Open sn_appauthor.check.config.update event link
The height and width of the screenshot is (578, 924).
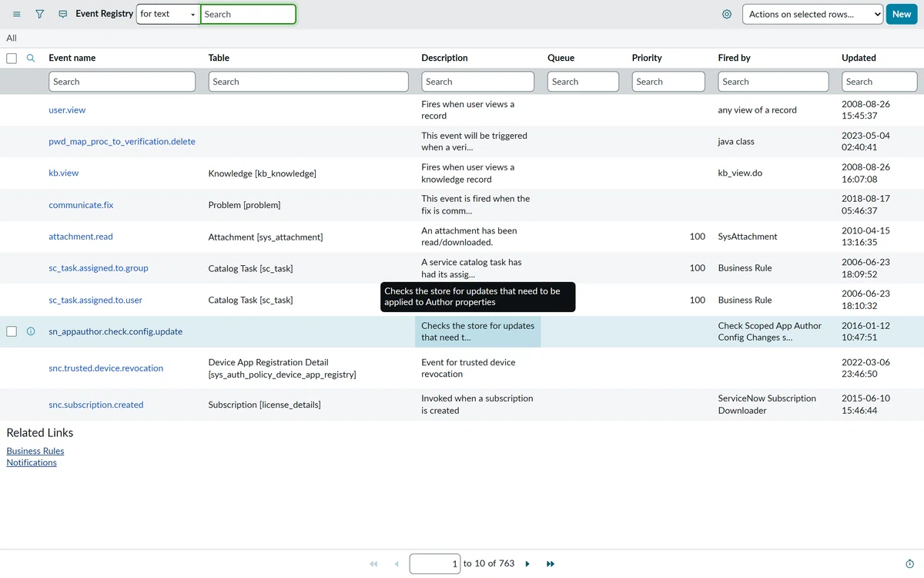click(x=115, y=331)
